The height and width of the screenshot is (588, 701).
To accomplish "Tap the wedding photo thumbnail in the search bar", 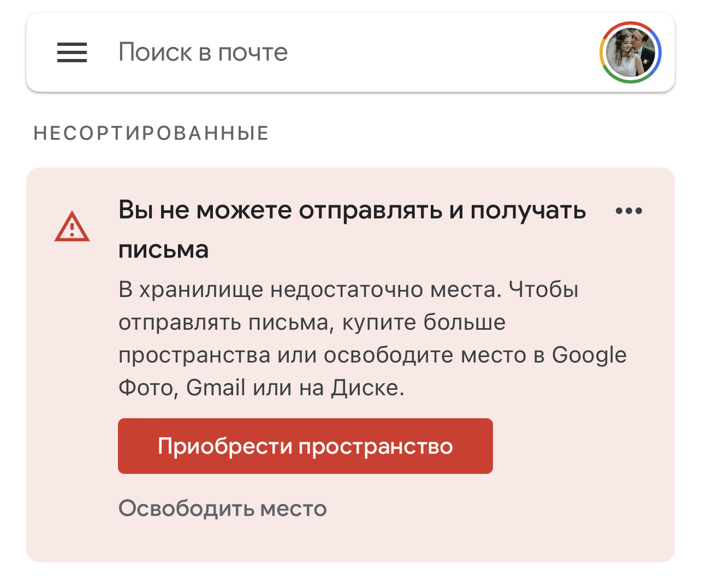I will click(x=631, y=52).
